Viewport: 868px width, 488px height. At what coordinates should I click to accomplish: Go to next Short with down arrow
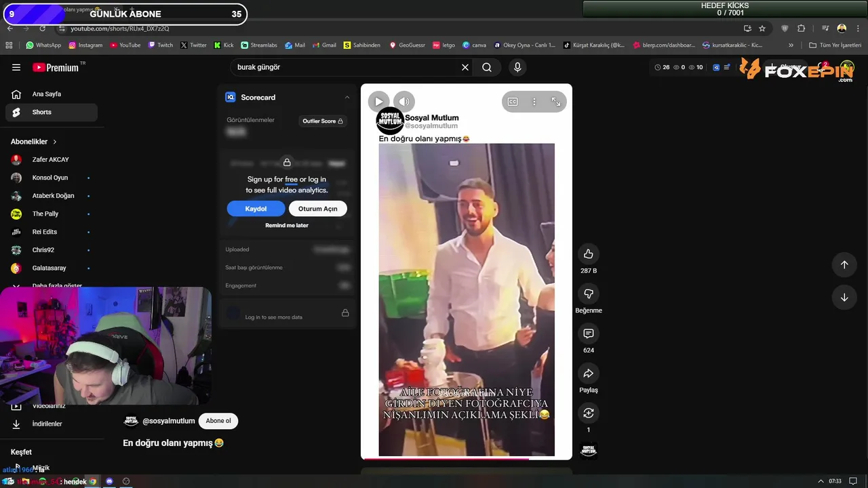pyautogui.click(x=844, y=298)
